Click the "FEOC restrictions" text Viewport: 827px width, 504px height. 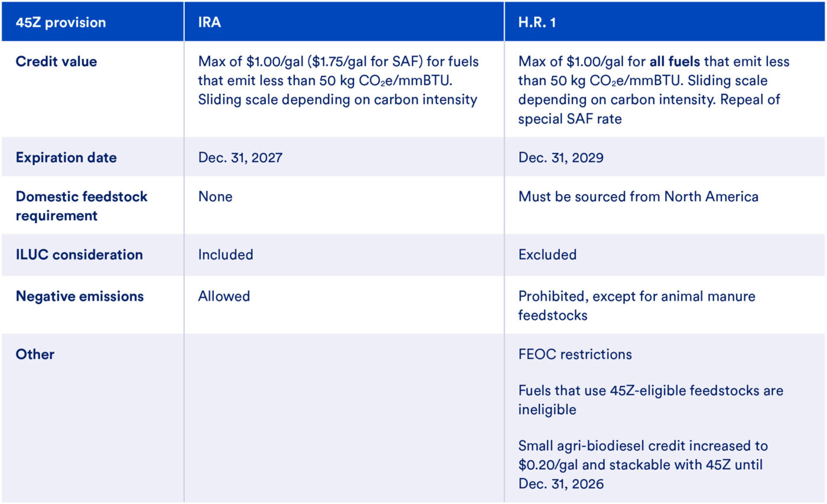(x=575, y=354)
